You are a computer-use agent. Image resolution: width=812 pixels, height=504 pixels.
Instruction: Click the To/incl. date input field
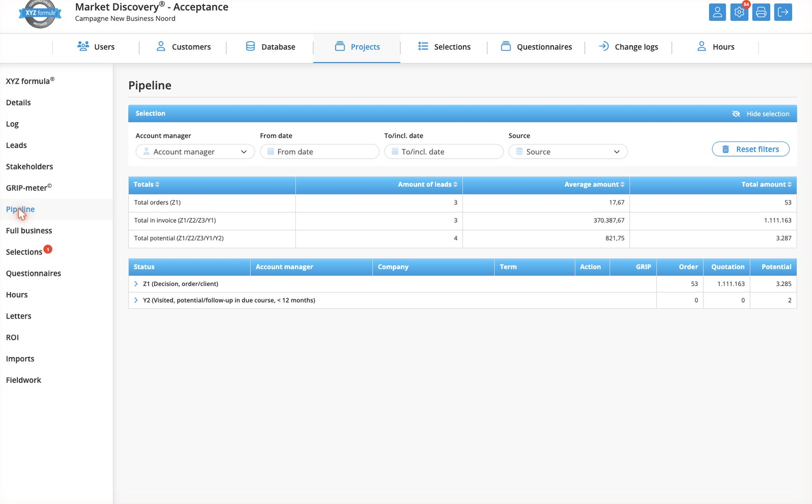pyautogui.click(x=444, y=152)
